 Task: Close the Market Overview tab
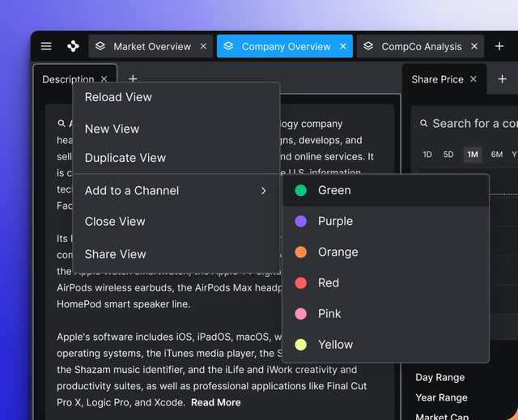tap(203, 47)
